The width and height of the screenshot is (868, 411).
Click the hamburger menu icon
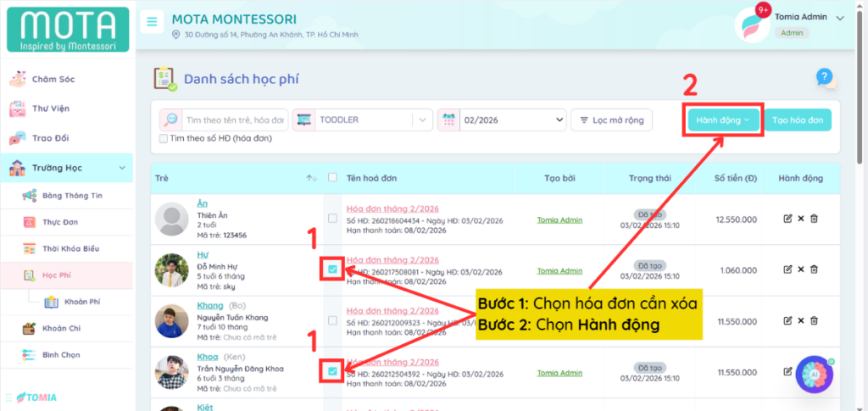152,22
